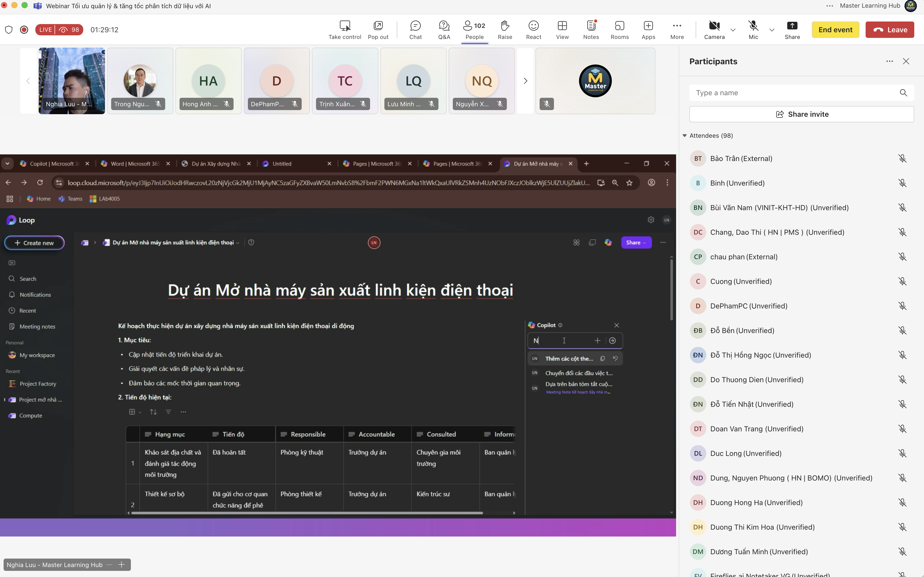Leave the meeting
924x577 pixels.
pyautogui.click(x=889, y=30)
